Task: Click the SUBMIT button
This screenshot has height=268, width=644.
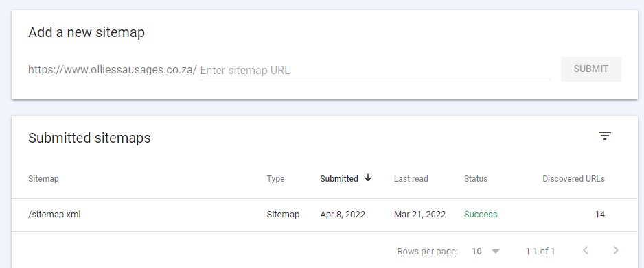Action: coord(591,69)
